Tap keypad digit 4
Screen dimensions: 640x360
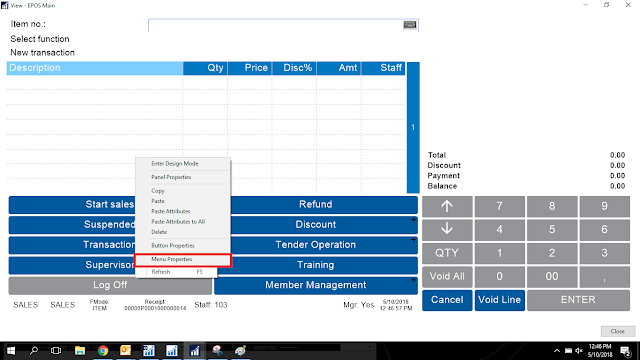(500, 229)
